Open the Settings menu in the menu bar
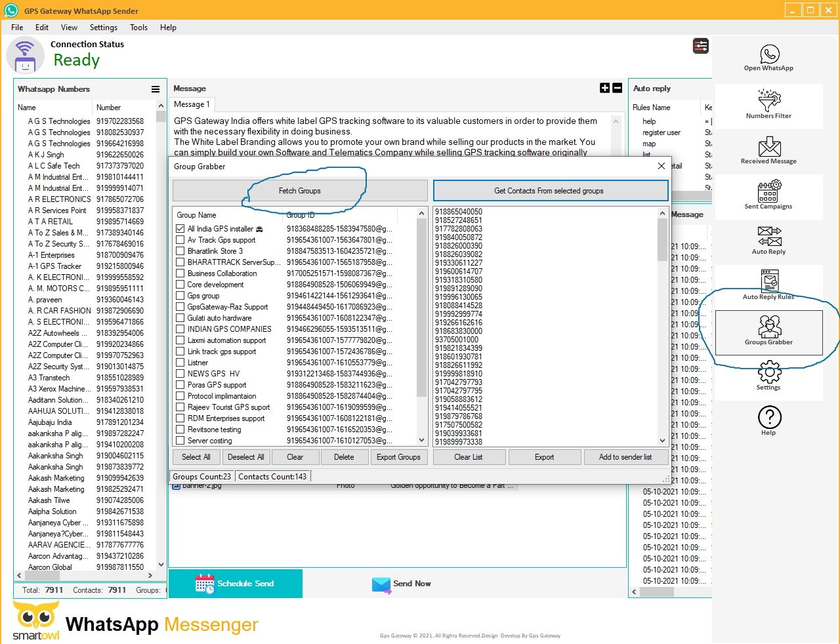This screenshot has width=840, height=644. (103, 28)
